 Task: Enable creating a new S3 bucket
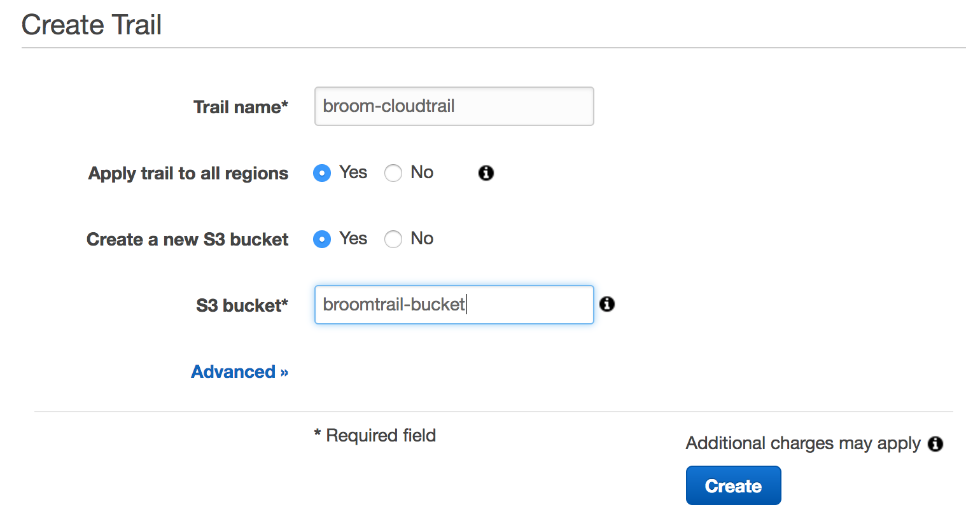[x=322, y=239]
